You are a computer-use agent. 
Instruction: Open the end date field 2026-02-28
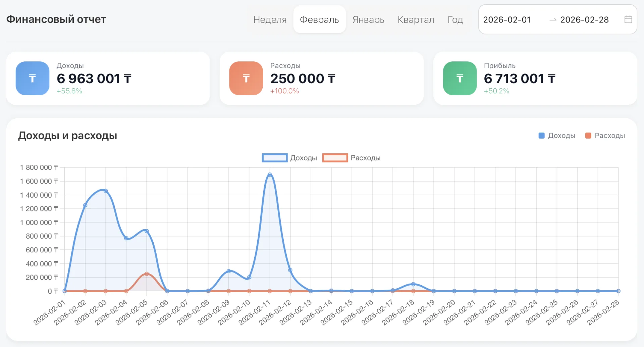click(x=585, y=20)
